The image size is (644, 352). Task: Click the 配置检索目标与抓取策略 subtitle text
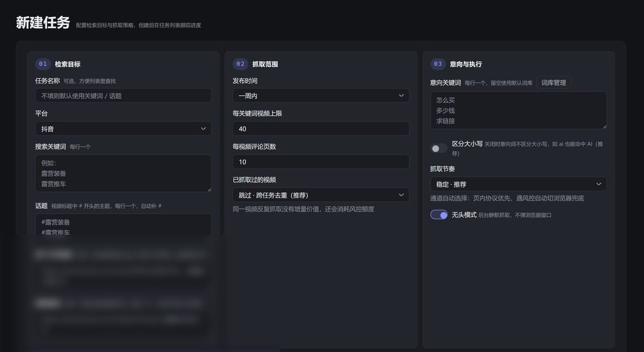[x=139, y=25]
